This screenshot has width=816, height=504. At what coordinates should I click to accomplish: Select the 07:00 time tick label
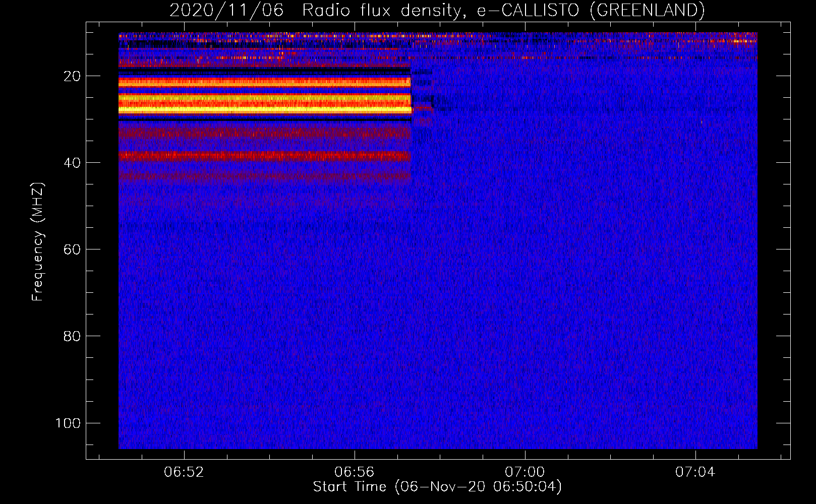coord(525,472)
